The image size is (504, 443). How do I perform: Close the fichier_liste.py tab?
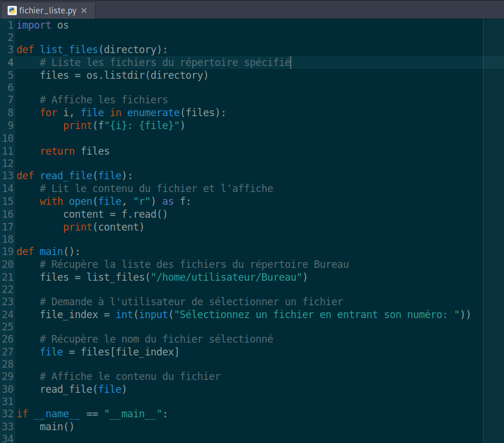pos(84,11)
